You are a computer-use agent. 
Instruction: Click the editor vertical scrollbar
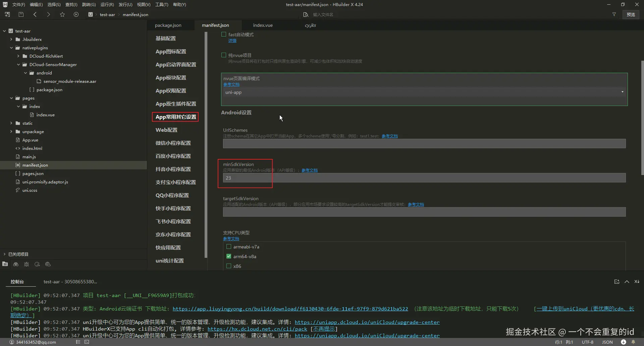coord(642,117)
